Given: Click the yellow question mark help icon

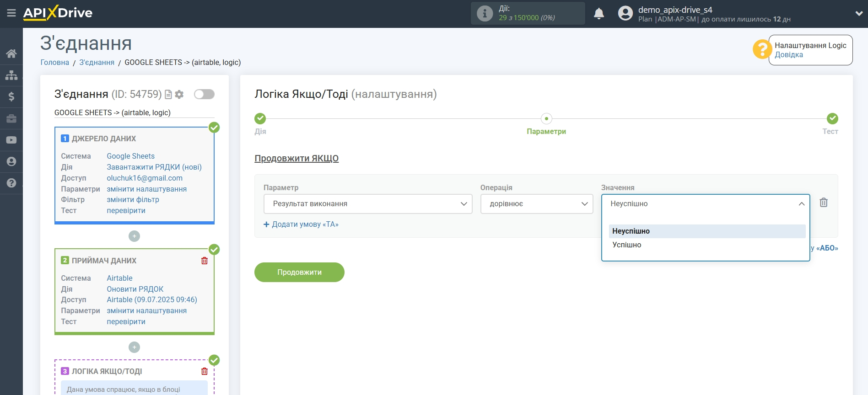Looking at the screenshot, I should point(762,49).
